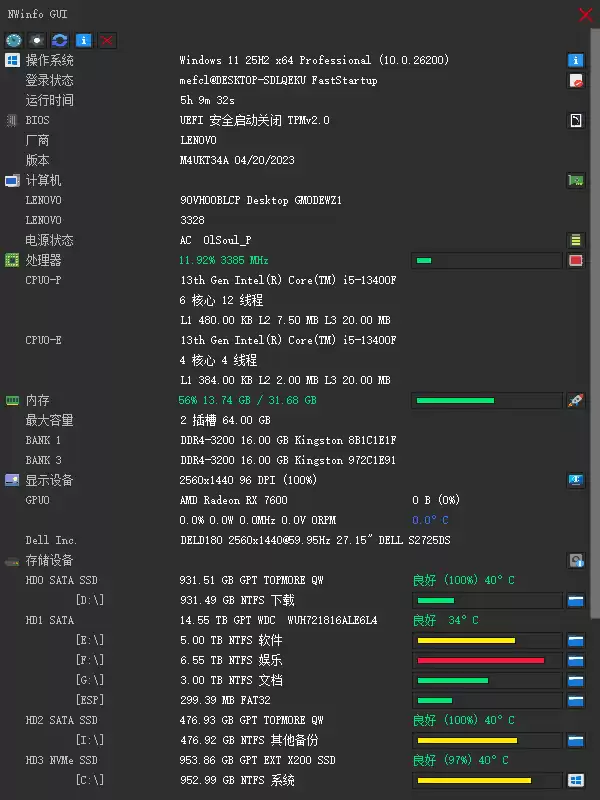The width and height of the screenshot is (600, 800).
Task: Click the rocket icon to clean memory
Action: (x=575, y=400)
